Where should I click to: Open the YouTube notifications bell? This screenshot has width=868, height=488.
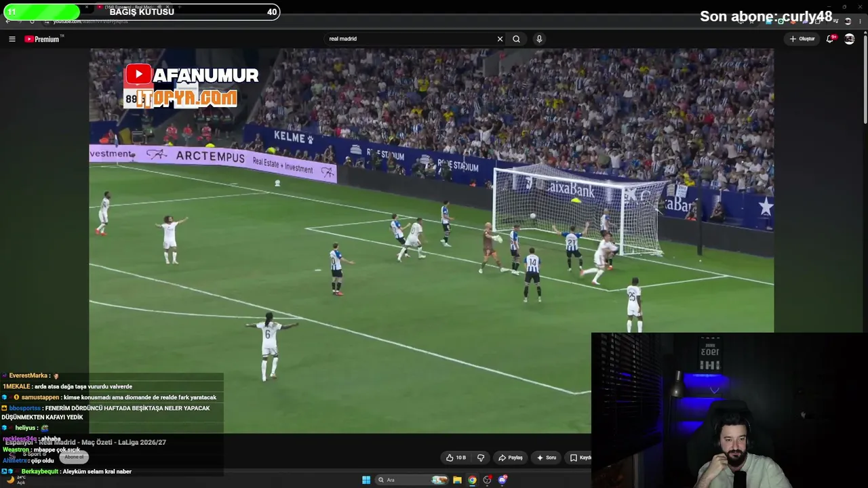pyautogui.click(x=831, y=39)
